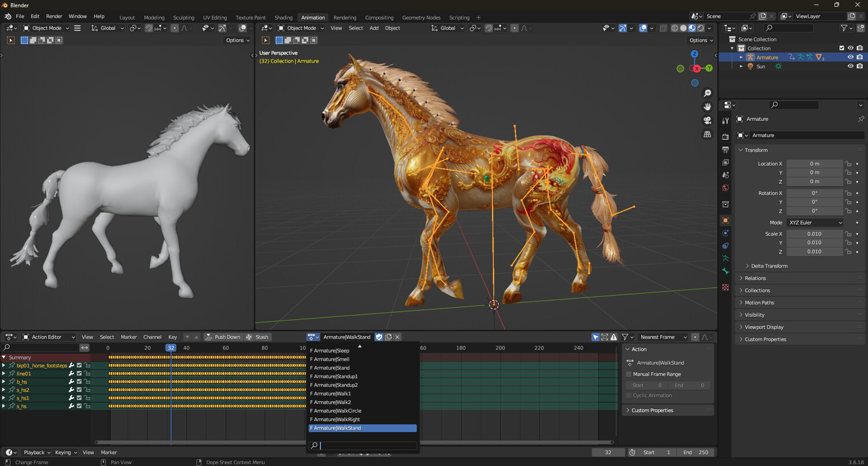The height and width of the screenshot is (466, 868).
Task: Expand the Delta Transform section
Action: [769, 266]
